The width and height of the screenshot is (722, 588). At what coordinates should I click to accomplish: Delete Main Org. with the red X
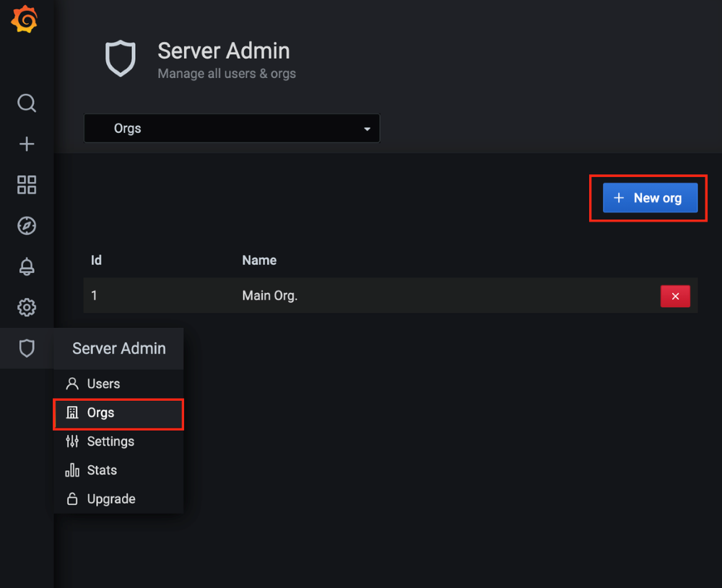[x=675, y=296]
